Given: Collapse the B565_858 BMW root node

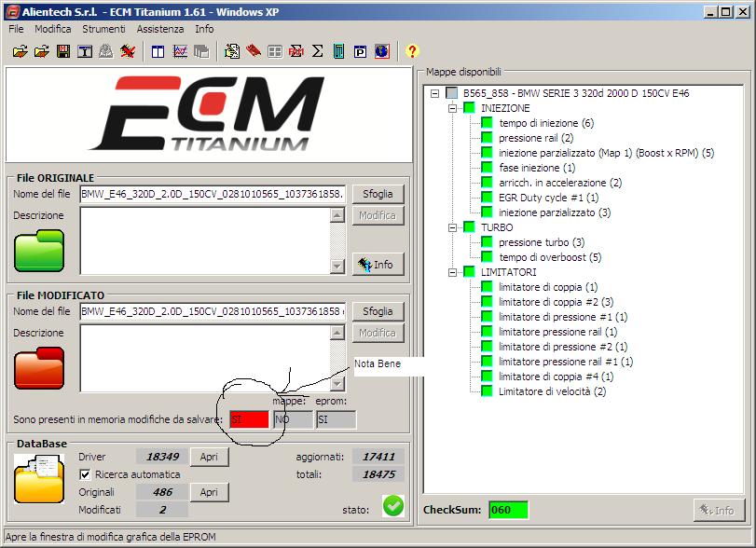Looking at the screenshot, I should tap(435, 93).
